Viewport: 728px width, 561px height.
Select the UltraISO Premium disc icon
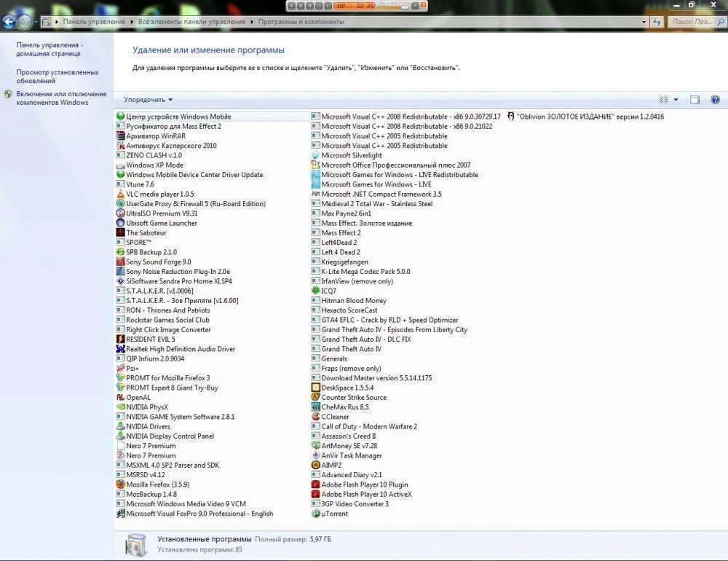coord(120,213)
